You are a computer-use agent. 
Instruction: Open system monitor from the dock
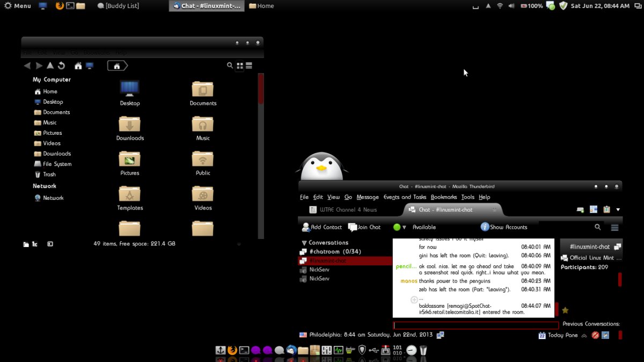coord(338,350)
